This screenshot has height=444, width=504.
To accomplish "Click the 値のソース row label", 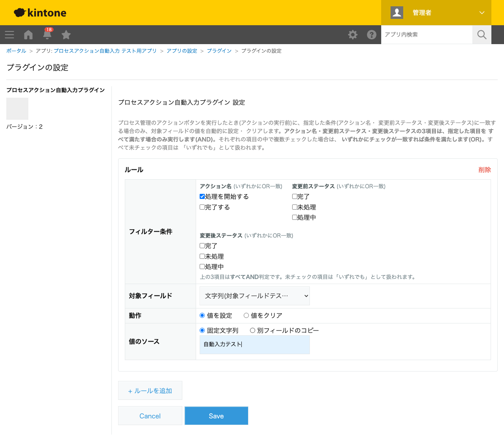I will tap(144, 342).
